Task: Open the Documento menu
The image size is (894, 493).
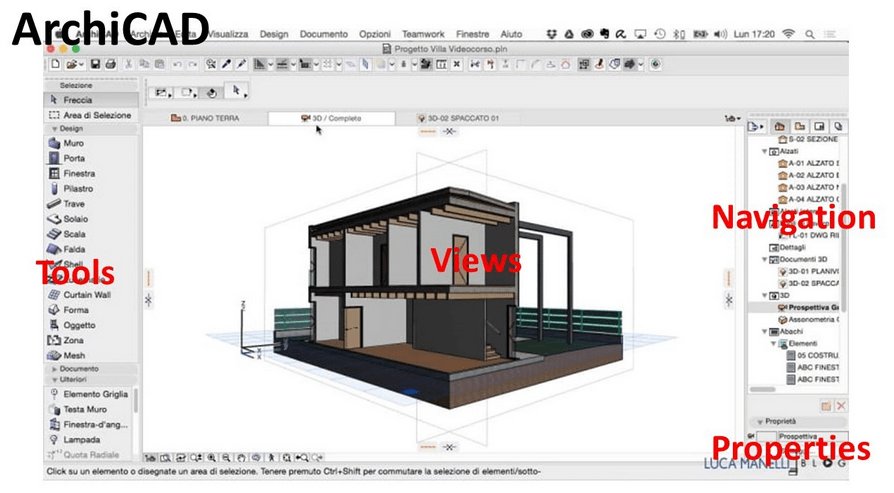Action: (323, 34)
